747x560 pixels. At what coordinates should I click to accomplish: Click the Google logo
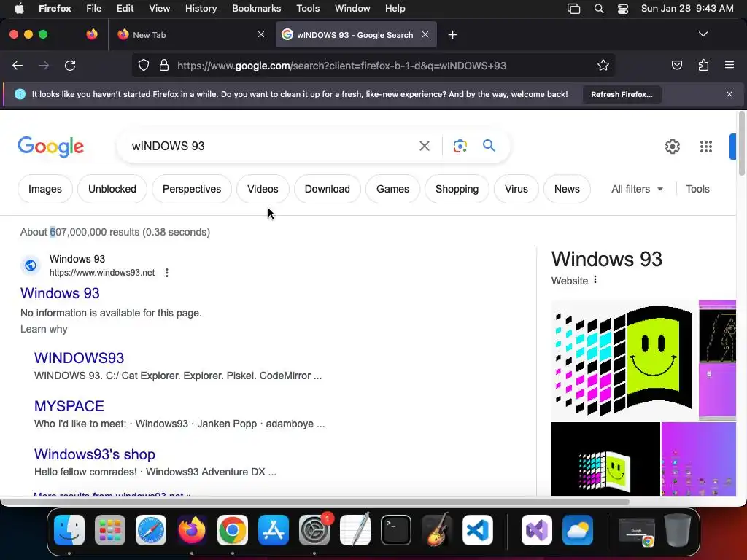(x=50, y=146)
